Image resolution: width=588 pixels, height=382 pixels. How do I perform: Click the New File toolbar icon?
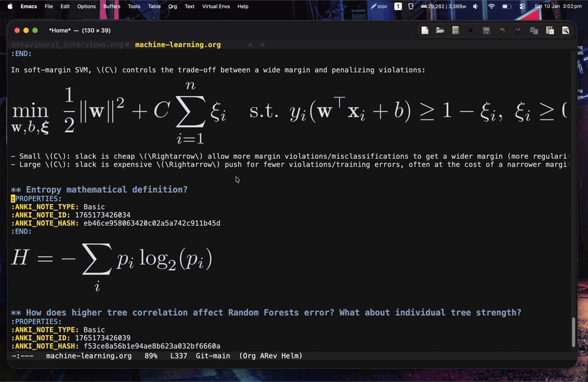pos(425,31)
